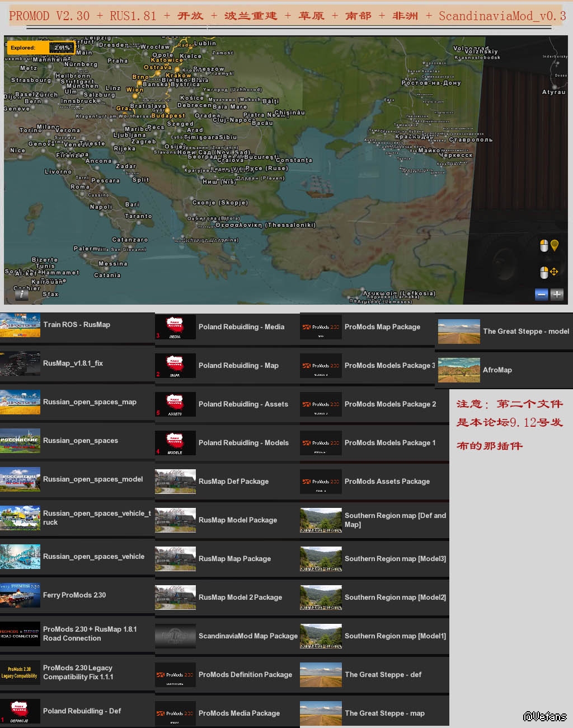This screenshot has width=573, height=728.
Task: Click the map zoom in plus button
Action: tap(557, 295)
